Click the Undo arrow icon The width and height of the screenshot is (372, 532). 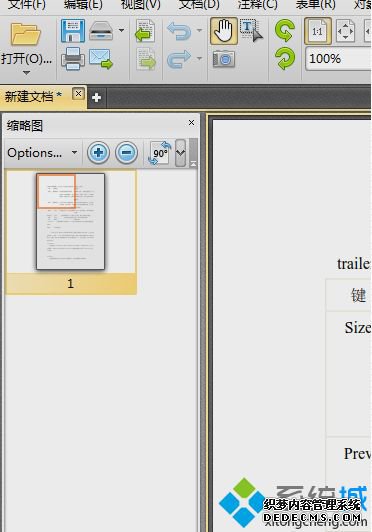(179, 31)
